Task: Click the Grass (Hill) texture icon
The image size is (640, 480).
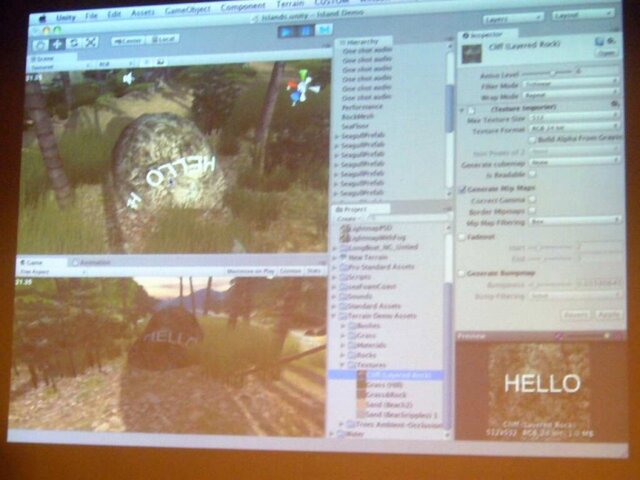Action: 361,385
